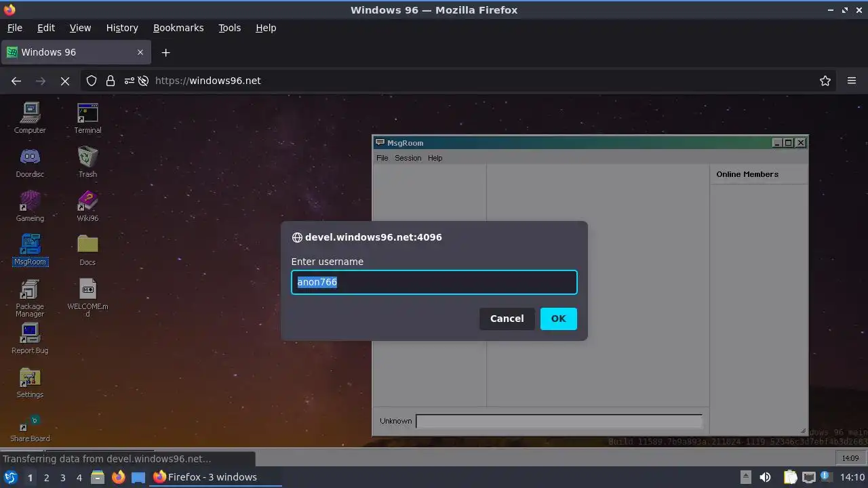Open the Gameing desktop shortcut
The width and height of the screenshot is (868, 488).
pos(30,206)
